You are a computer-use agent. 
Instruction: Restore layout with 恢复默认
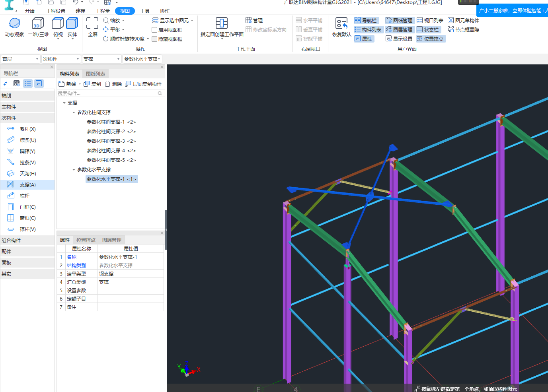[341, 27]
